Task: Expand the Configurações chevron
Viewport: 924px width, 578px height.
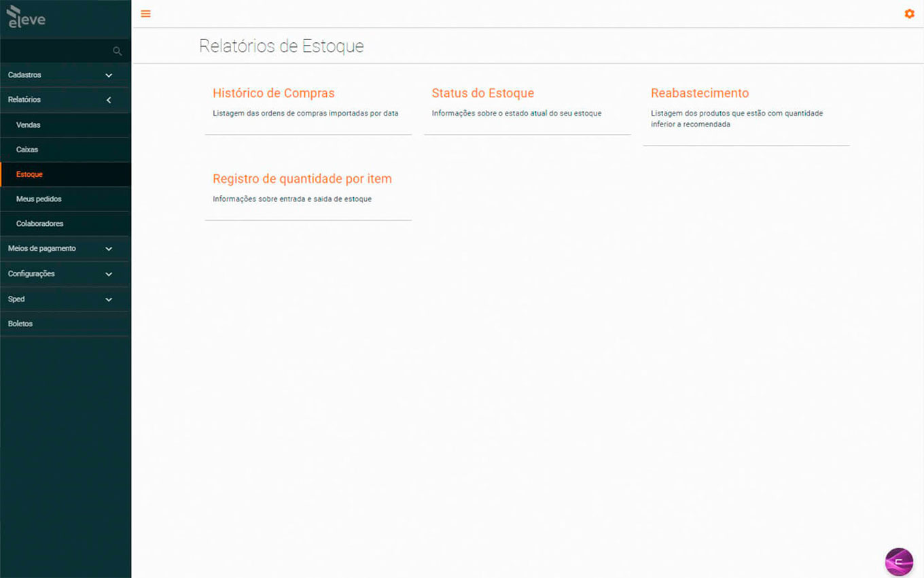Action: click(109, 274)
